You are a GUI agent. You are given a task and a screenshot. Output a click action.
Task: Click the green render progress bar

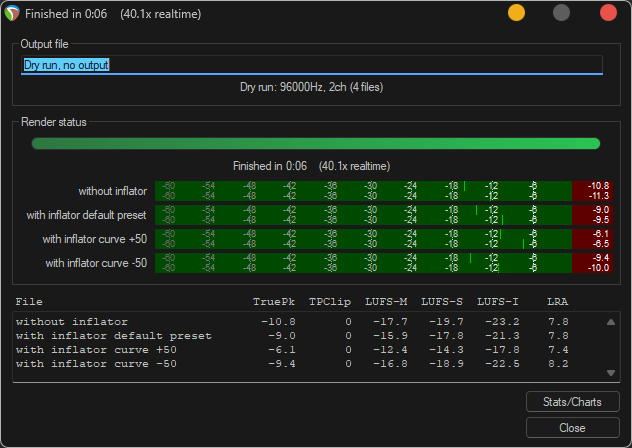316,144
